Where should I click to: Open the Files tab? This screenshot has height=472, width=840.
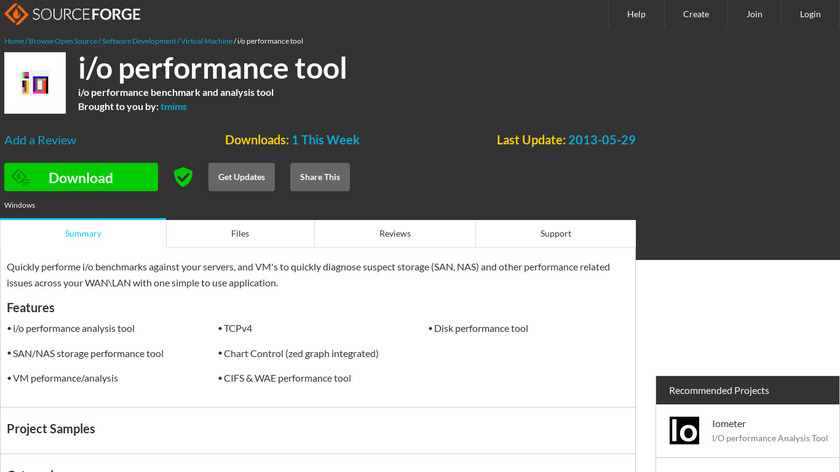click(x=240, y=234)
